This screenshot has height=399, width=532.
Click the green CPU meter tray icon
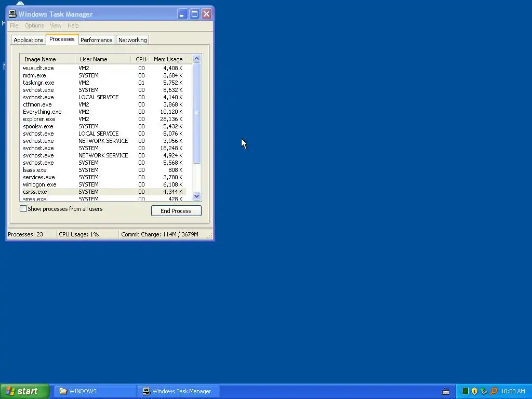[x=465, y=391]
